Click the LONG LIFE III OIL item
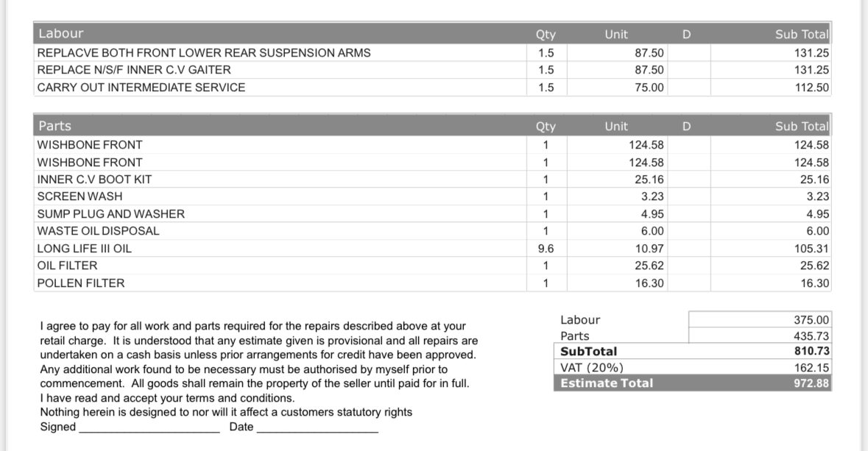The height and width of the screenshot is (451, 868). click(85, 249)
